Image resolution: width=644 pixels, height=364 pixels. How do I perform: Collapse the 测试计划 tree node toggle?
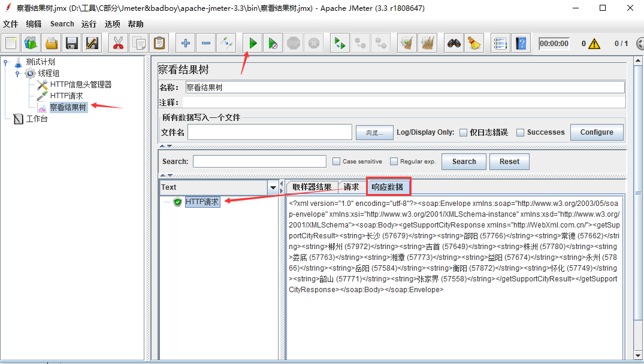click(6, 62)
